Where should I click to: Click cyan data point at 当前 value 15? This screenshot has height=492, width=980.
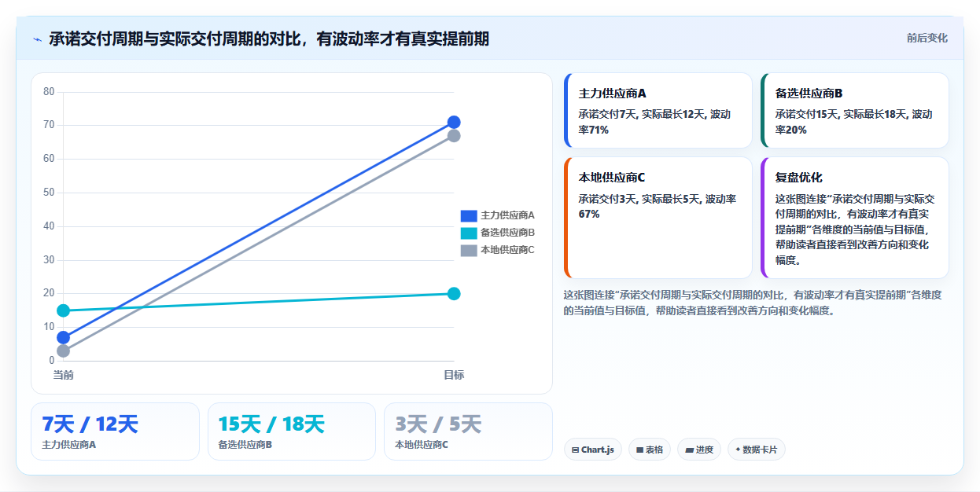coord(64,310)
